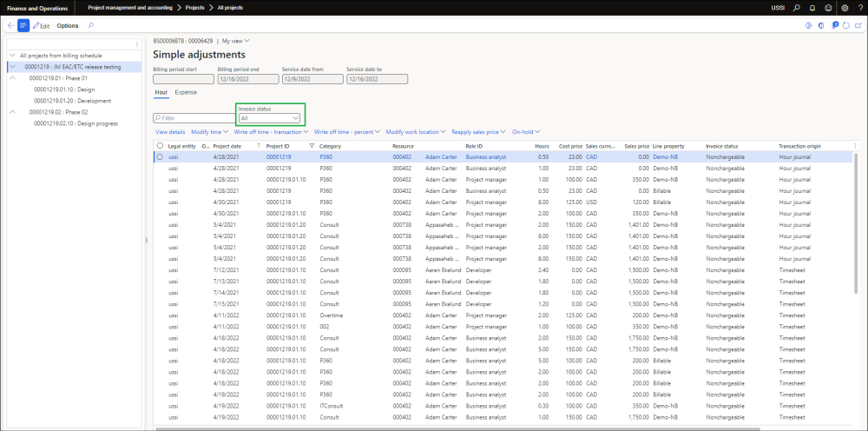The height and width of the screenshot is (431, 868).
Task: Open the Options menu
Action: 68,26
